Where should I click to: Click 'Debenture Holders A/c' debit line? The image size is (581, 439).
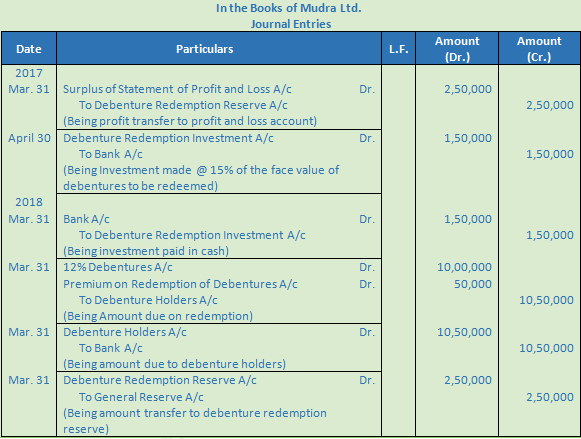point(125,332)
